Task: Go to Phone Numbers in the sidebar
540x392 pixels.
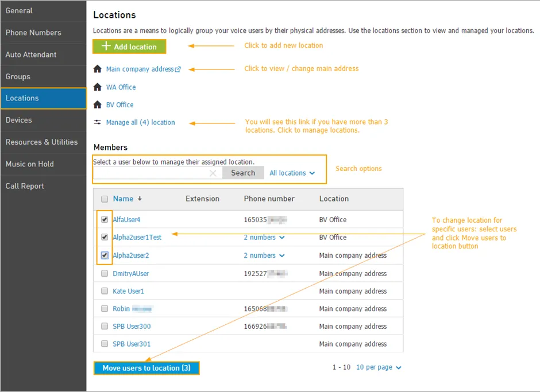Action: coord(44,33)
